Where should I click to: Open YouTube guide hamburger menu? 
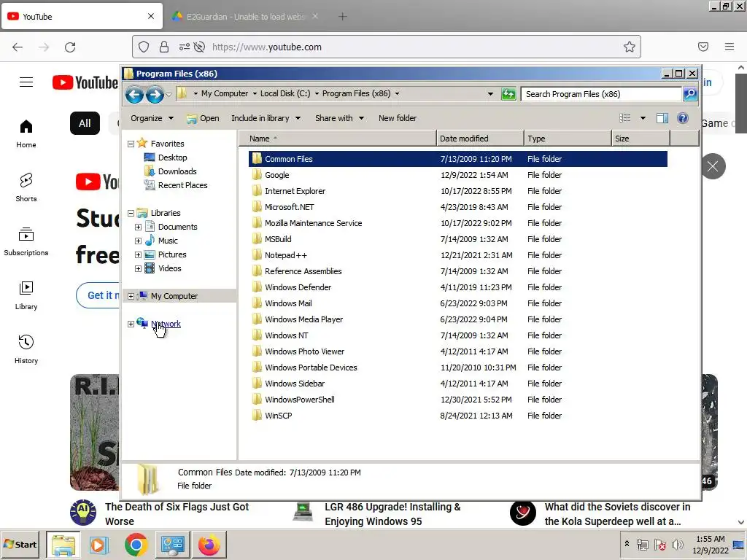coord(26,82)
